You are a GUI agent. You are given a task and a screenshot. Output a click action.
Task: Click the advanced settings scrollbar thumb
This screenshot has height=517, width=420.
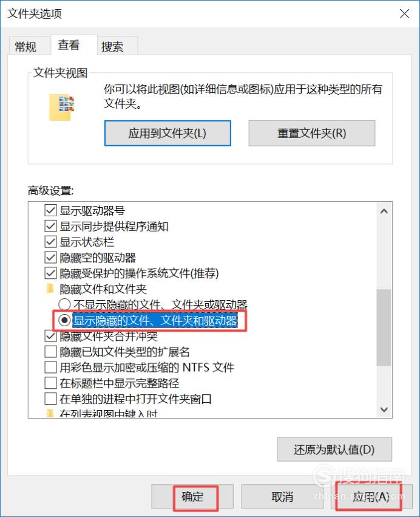pos(384,327)
